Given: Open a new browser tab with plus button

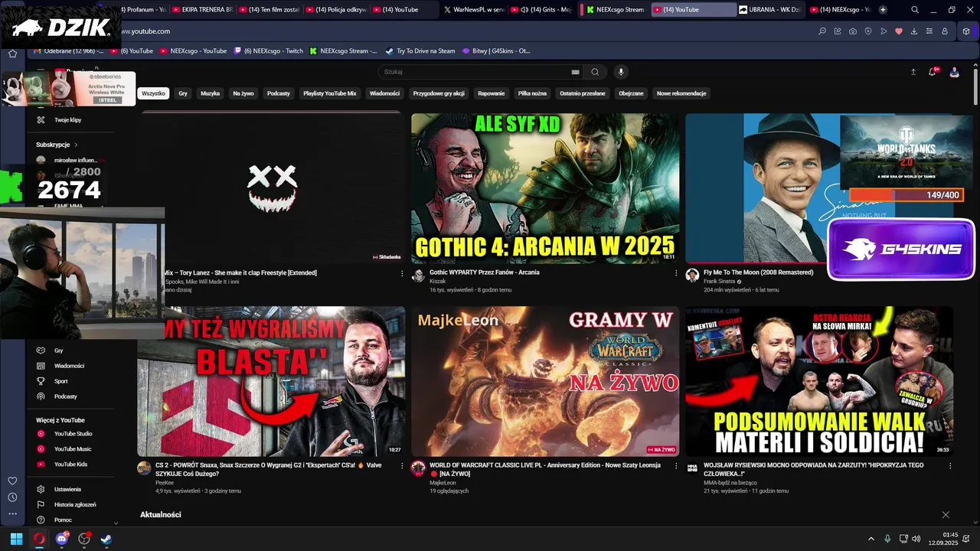Looking at the screenshot, I should tap(883, 10).
